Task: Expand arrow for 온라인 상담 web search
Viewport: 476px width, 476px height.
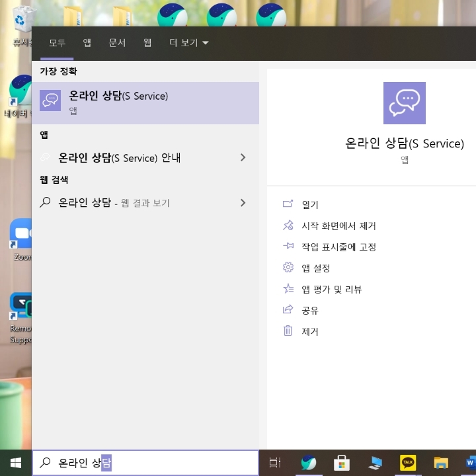Action: (x=243, y=203)
